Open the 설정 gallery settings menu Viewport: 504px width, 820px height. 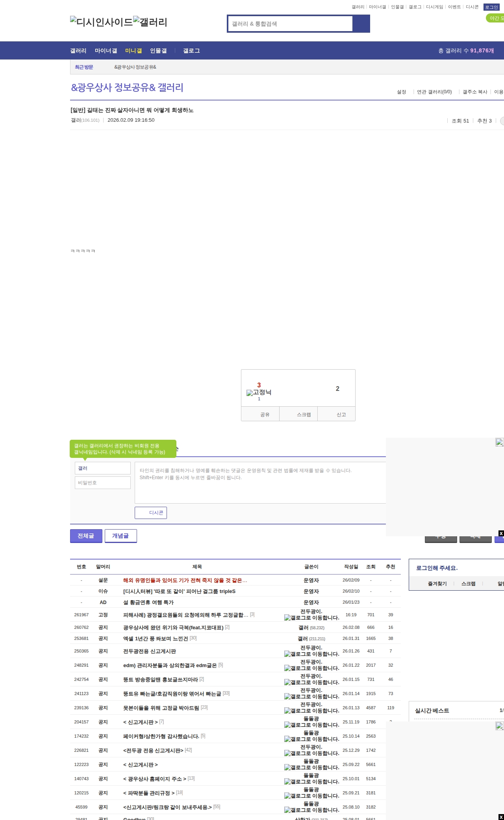[x=401, y=92]
